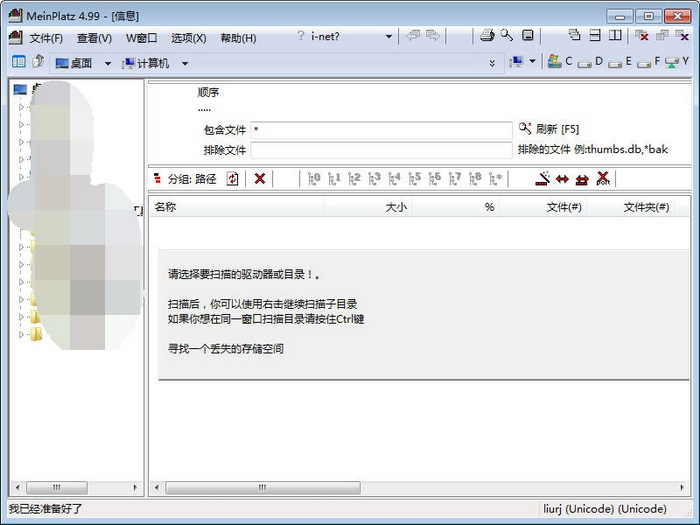Open the 文件(F) menu
Image resolution: width=700 pixels, height=525 pixels.
46,38
